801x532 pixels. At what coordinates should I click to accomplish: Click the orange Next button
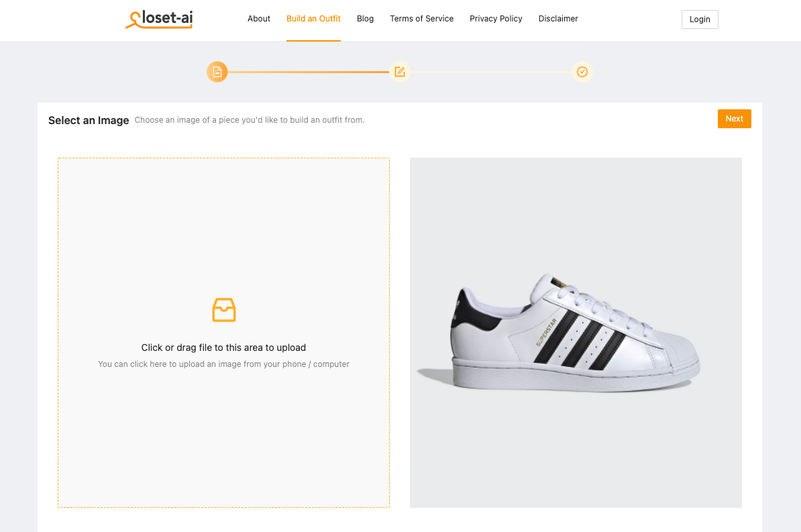735,119
